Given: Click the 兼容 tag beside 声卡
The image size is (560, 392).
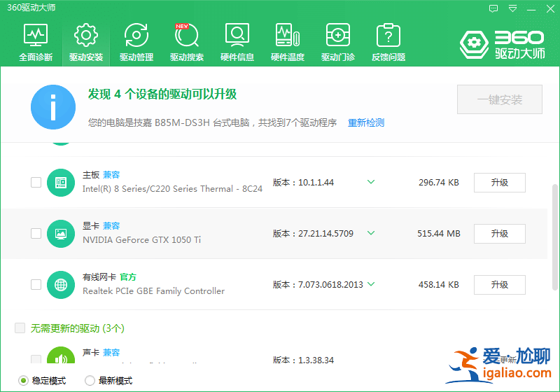Looking at the screenshot, I should coord(111,353).
